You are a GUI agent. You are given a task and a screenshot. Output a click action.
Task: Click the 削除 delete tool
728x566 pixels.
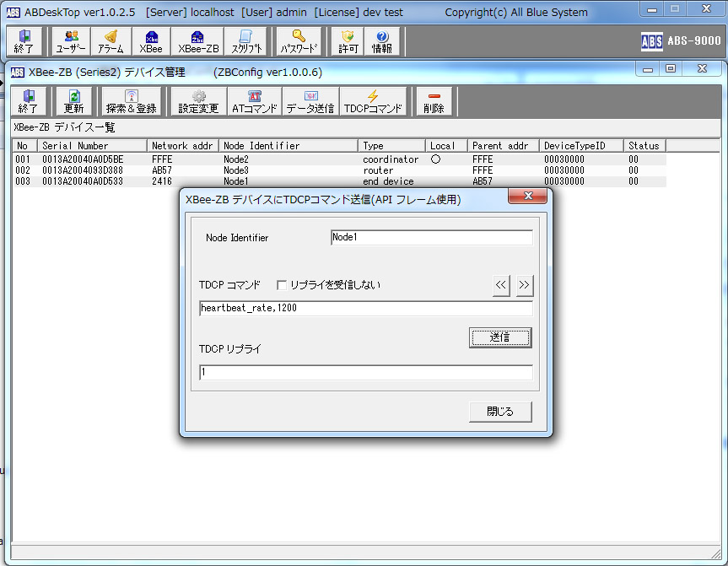(434, 101)
